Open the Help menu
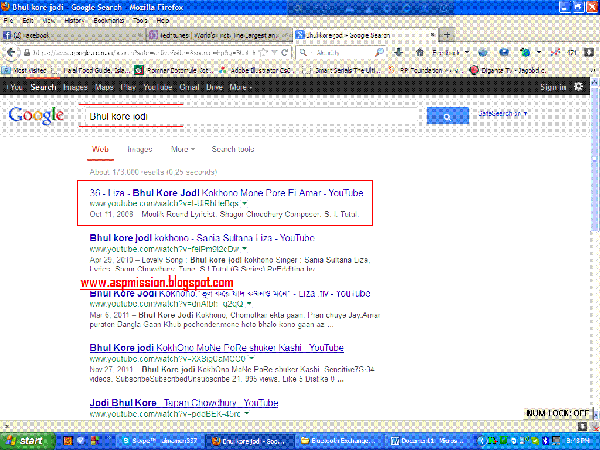600x450 pixels. coord(163,21)
